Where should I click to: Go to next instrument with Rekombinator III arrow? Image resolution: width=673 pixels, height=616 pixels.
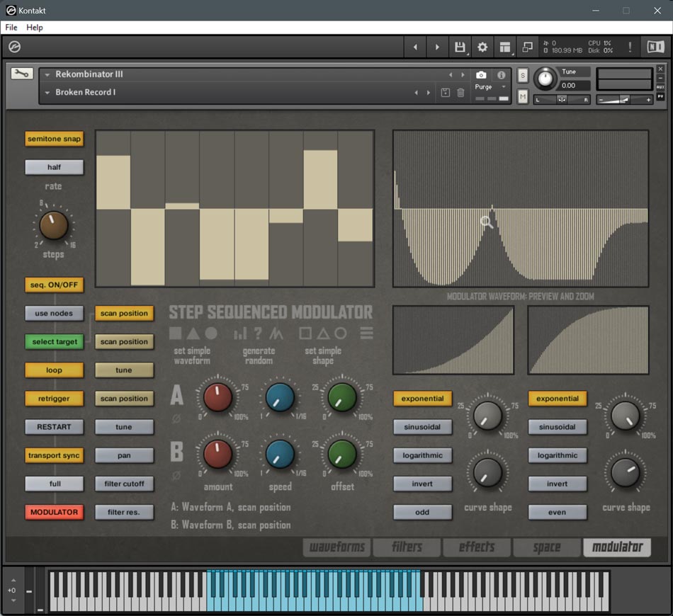point(463,74)
